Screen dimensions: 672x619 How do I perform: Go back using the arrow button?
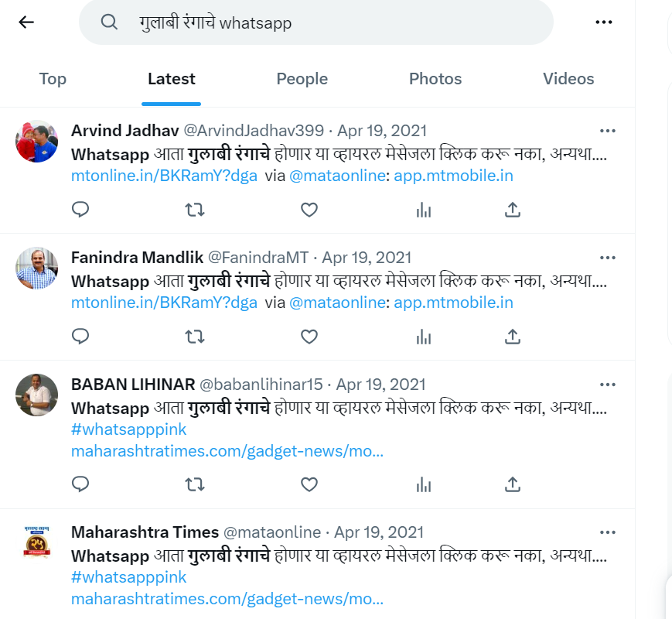(27, 22)
